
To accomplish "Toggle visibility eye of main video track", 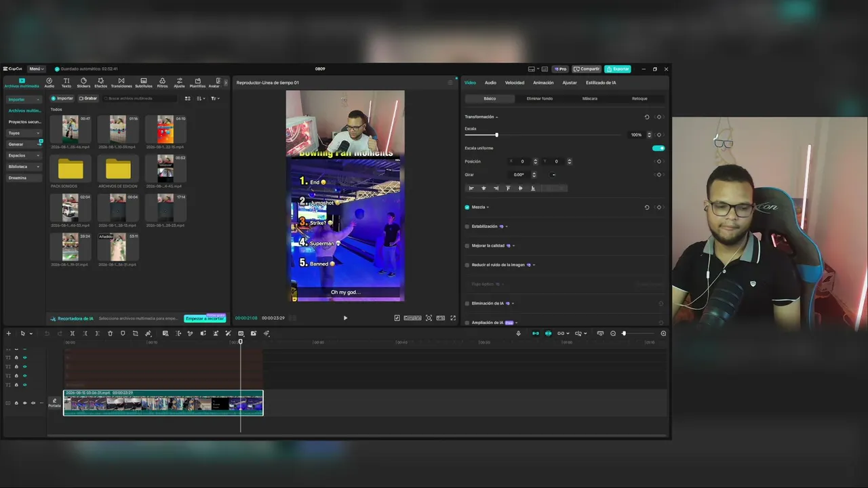I will click(x=25, y=403).
